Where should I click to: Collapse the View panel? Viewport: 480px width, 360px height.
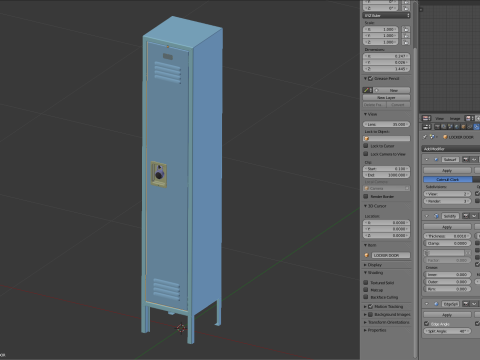pyautogui.click(x=366, y=114)
